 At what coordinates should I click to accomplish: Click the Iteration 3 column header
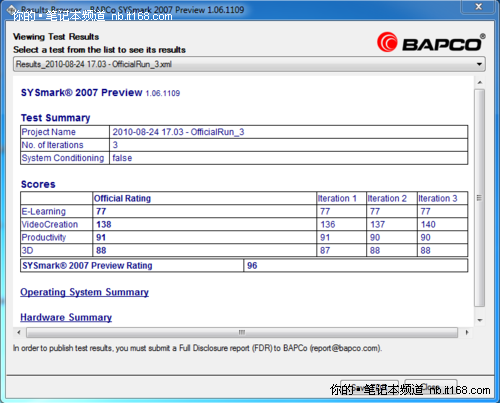438,198
